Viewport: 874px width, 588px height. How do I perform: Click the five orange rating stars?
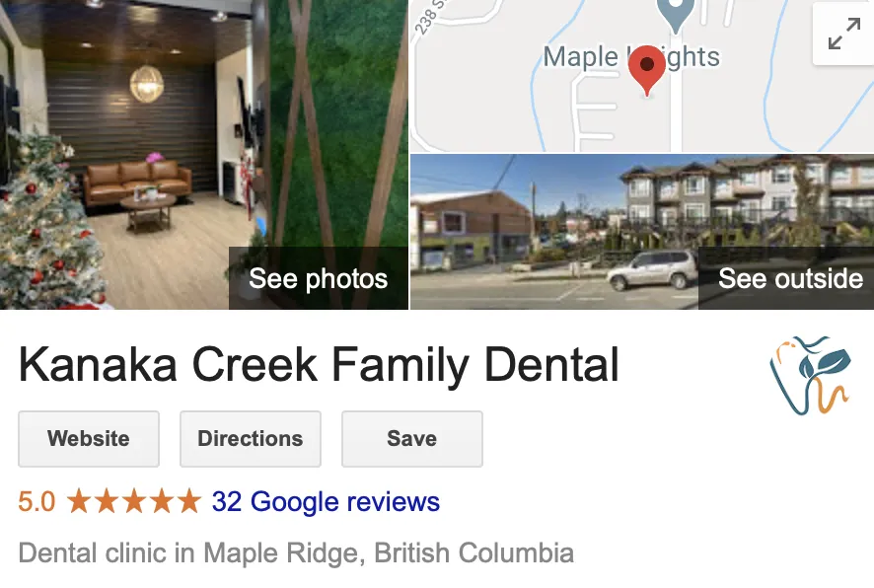pos(134,501)
